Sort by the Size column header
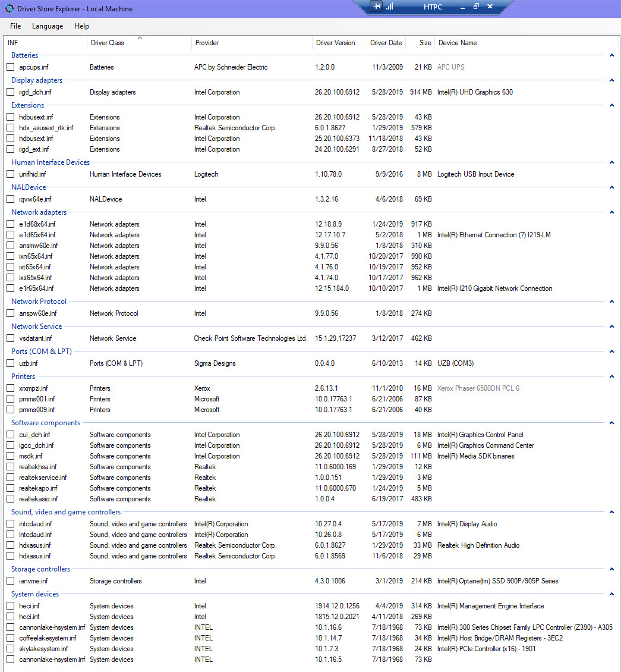621x672 pixels. point(421,43)
